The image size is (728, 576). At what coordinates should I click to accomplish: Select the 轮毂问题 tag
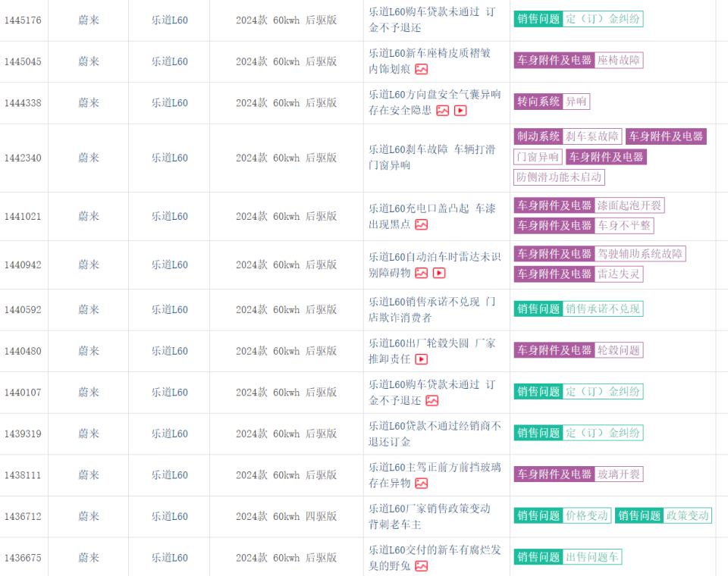[x=619, y=350]
